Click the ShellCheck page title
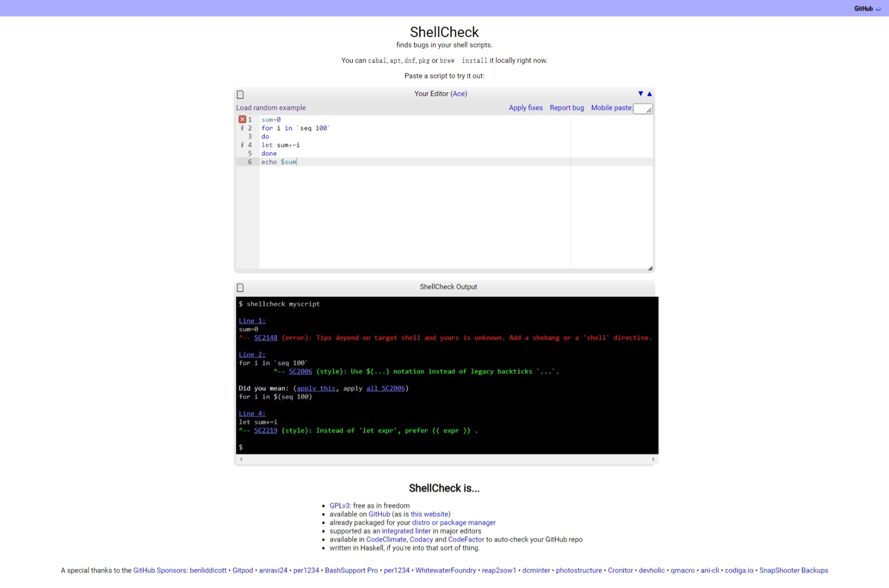 (x=444, y=32)
